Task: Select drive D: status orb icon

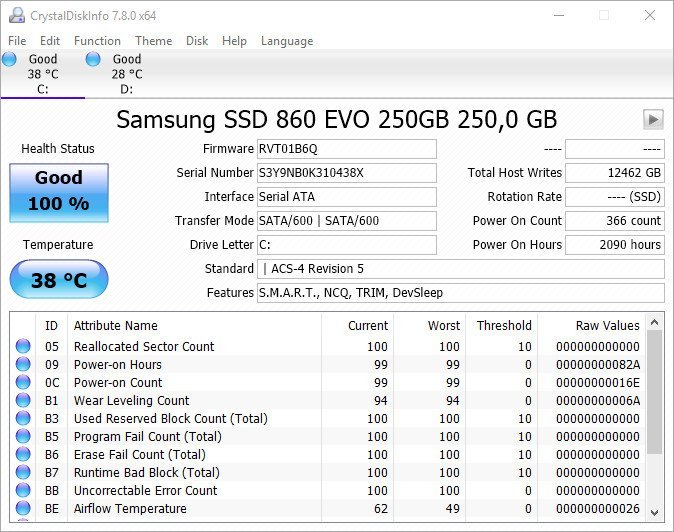Action: coord(93,59)
